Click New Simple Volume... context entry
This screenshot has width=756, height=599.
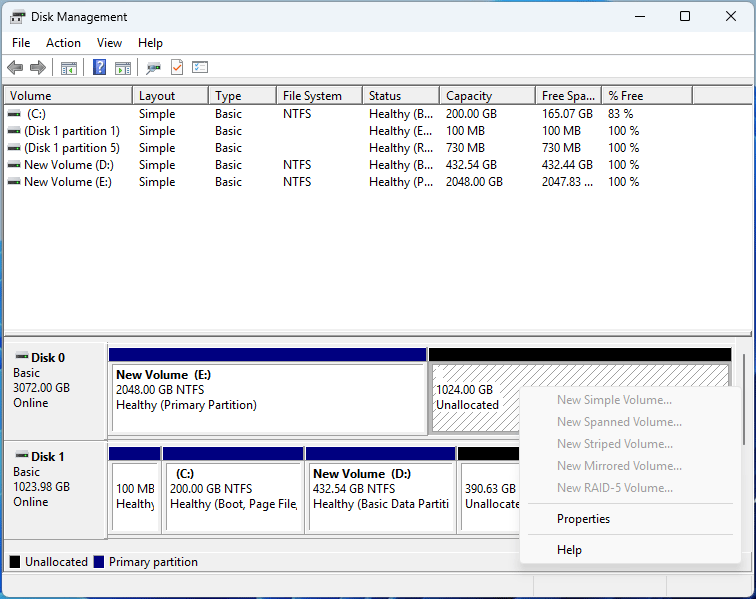pos(630,400)
